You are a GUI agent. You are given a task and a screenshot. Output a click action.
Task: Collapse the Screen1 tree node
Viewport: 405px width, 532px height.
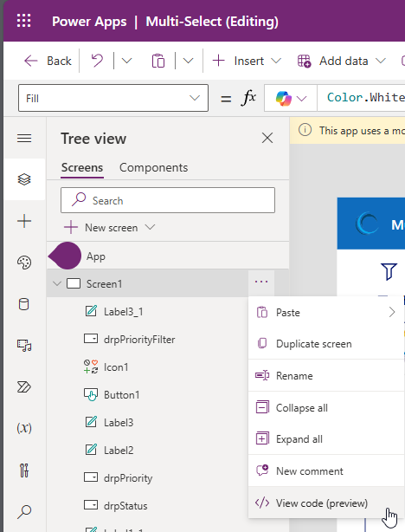coord(57,283)
